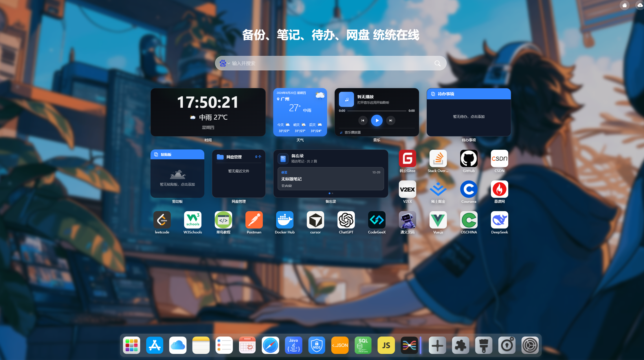The width and height of the screenshot is (644, 360).
Task: Switch to the second memo page dot
Action: [332, 193]
